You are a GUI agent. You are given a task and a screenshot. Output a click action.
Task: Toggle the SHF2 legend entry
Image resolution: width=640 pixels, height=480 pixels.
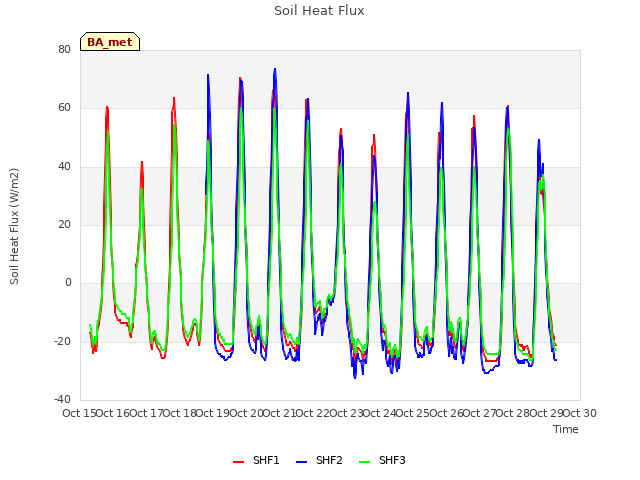tap(319, 461)
